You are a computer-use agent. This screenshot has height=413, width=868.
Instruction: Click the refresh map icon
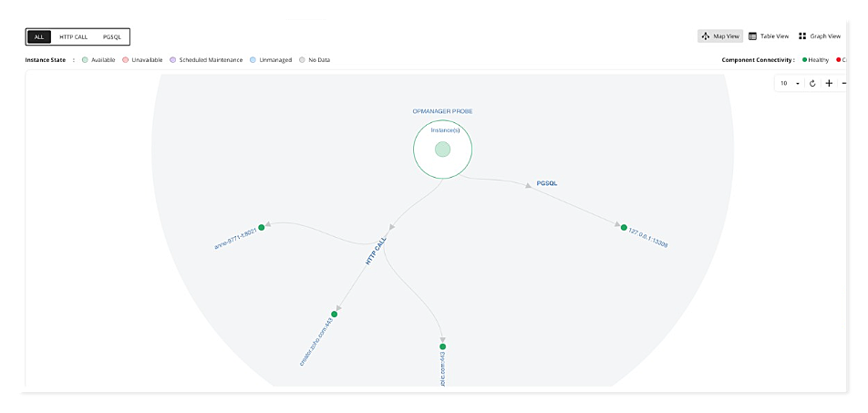pyautogui.click(x=812, y=83)
